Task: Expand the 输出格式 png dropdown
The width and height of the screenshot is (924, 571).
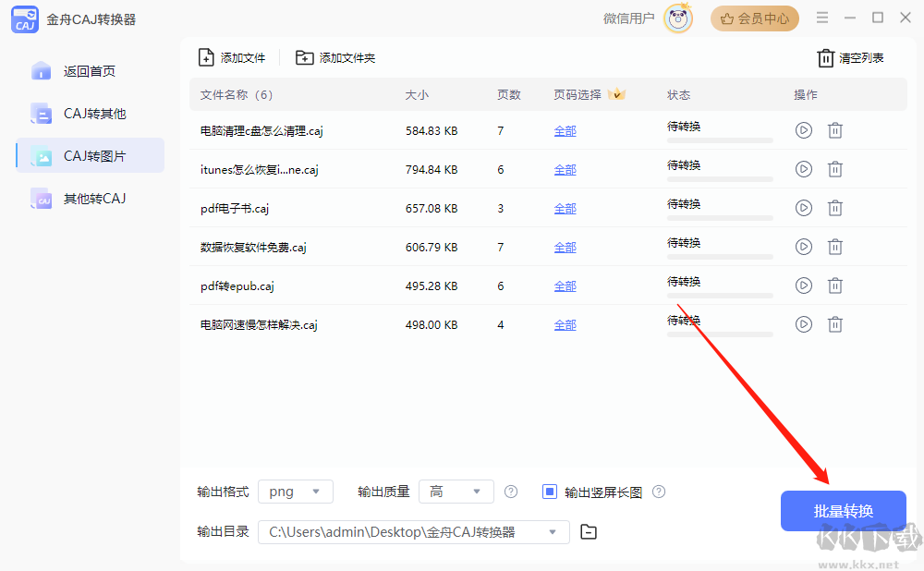Action: pyautogui.click(x=296, y=492)
